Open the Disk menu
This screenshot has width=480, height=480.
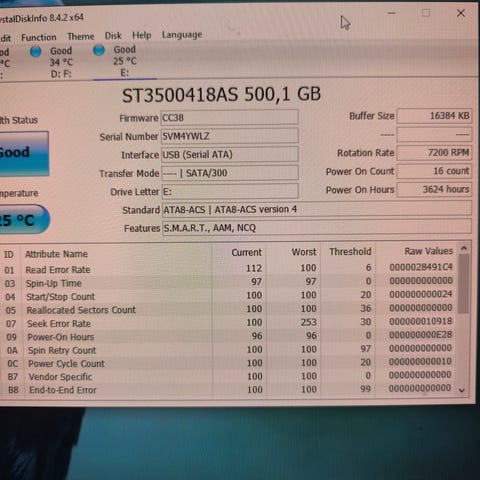pyautogui.click(x=113, y=36)
